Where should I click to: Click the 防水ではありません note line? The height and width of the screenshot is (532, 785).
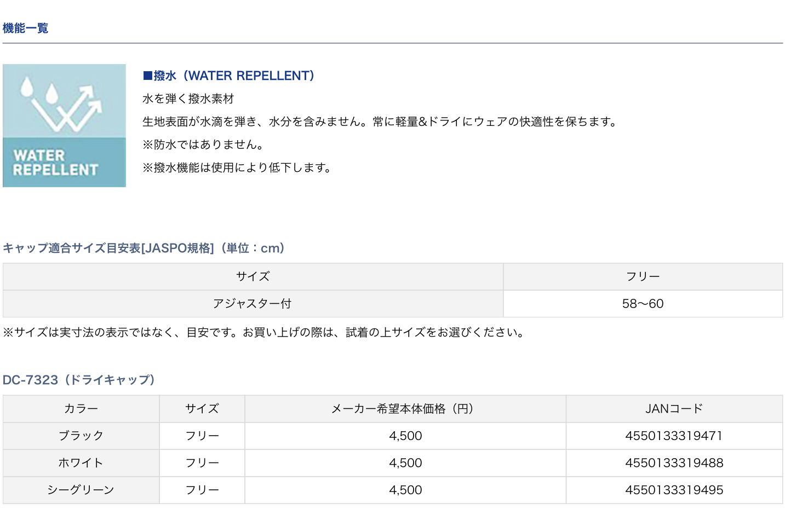pyautogui.click(x=203, y=144)
